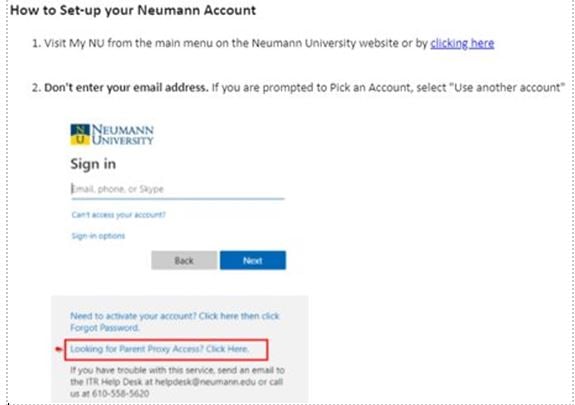Click the 'Forgot Password' text line
Viewport: 575px width, 405px height.
(105, 328)
